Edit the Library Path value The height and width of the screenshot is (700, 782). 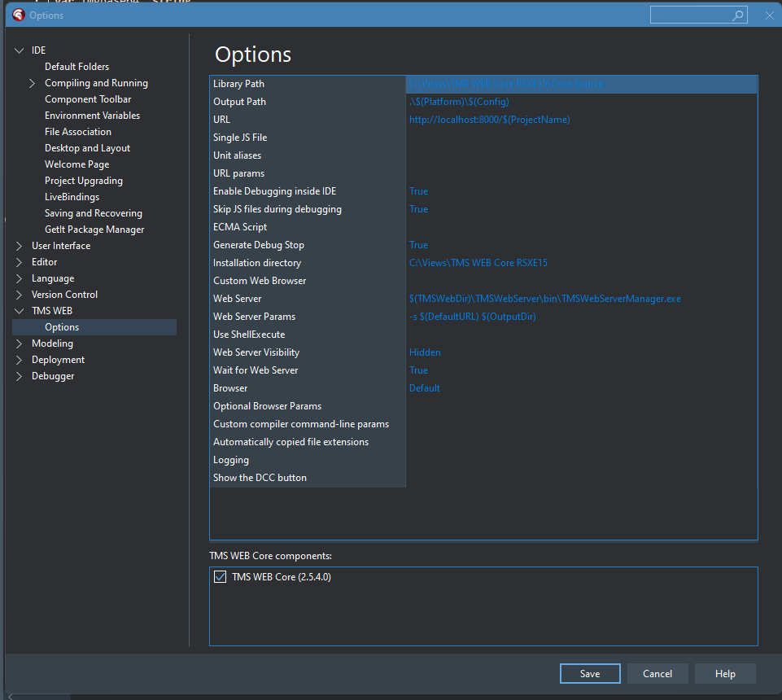tap(582, 84)
